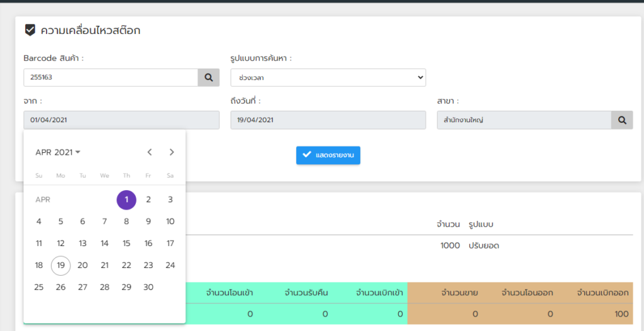Image resolution: width=644 pixels, height=331 pixels.
Task: Click the barcode search magnifier icon
Action: tap(209, 77)
